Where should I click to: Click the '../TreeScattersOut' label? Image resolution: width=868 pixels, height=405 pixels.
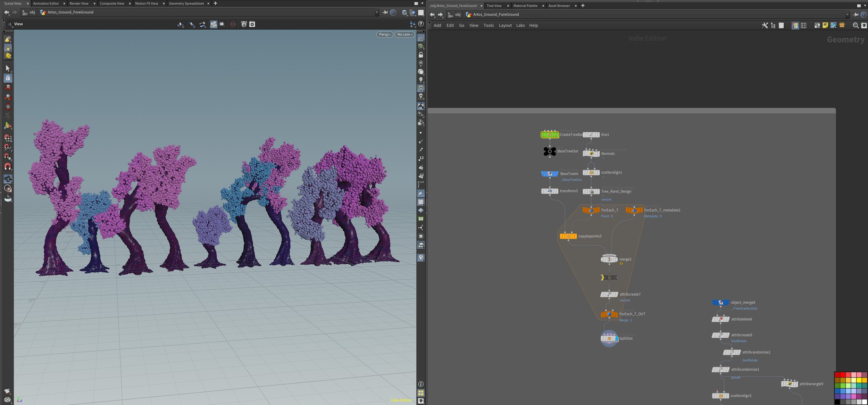pos(744,308)
